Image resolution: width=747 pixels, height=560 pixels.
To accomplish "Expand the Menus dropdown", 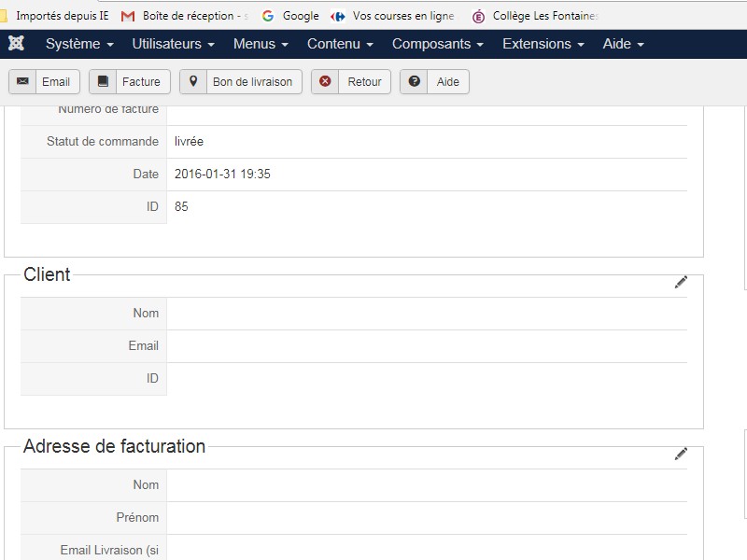I will [261, 44].
